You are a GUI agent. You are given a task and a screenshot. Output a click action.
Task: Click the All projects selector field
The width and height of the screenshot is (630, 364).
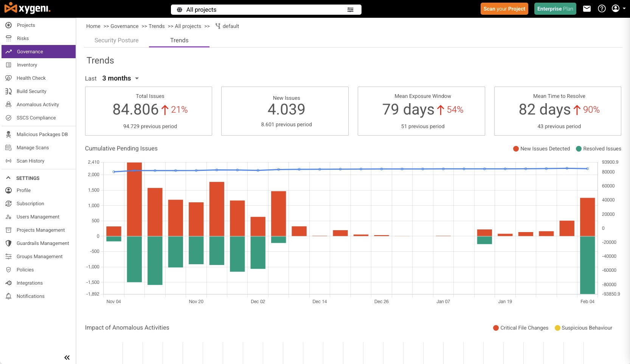pos(266,10)
